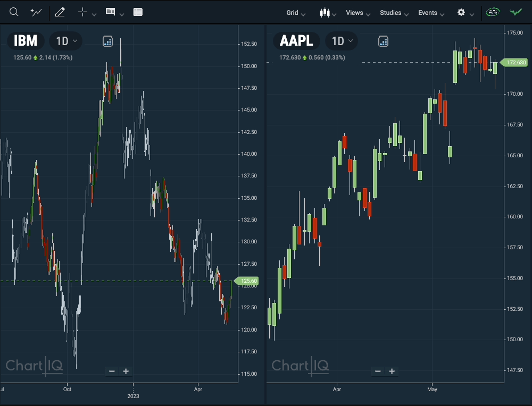The height and width of the screenshot is (406, 532).
Task: Toggle the data table view icon
Action: click(138, 12)
